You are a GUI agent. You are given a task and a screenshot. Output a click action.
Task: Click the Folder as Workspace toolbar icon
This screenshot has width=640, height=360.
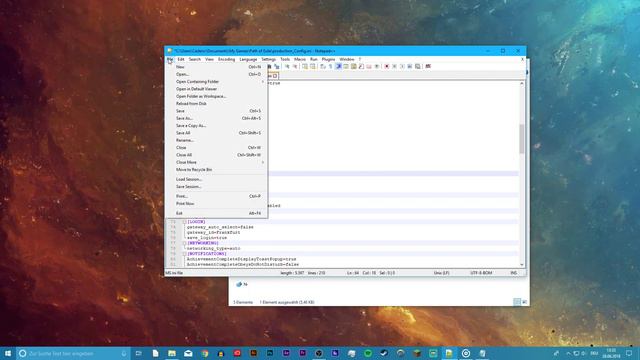(369, 66)
